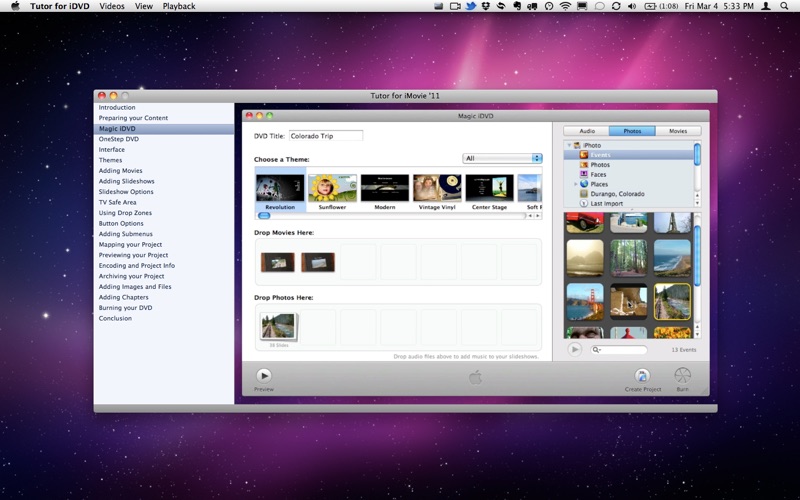Open the OneStep DVD lesson
Viewport: 800px width, 500px height.
(119, 139)
